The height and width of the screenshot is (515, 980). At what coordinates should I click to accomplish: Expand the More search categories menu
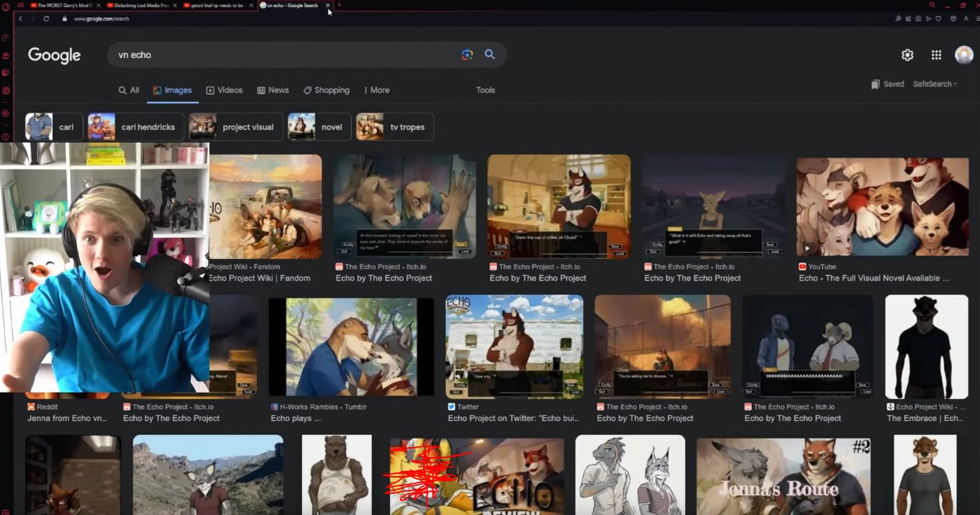pyautogui.click(x=376, y=90)
